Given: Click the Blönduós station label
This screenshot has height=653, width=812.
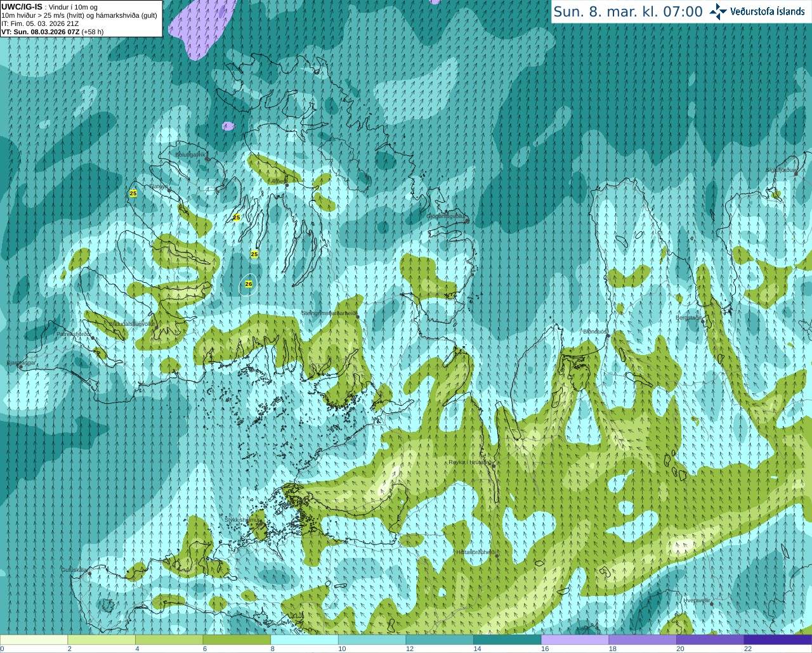Looking at the screenshot, I should [595, 332].
